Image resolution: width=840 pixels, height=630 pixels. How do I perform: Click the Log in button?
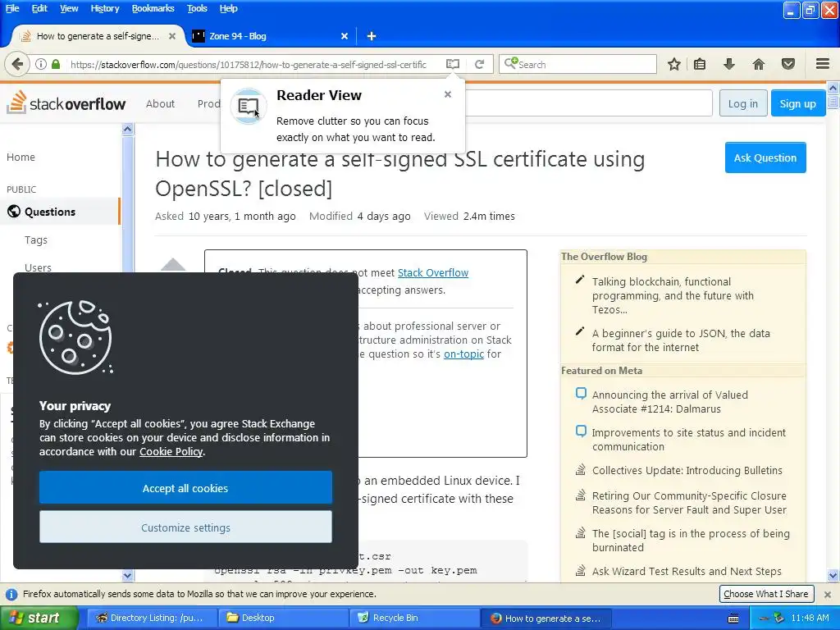(742, 103)
